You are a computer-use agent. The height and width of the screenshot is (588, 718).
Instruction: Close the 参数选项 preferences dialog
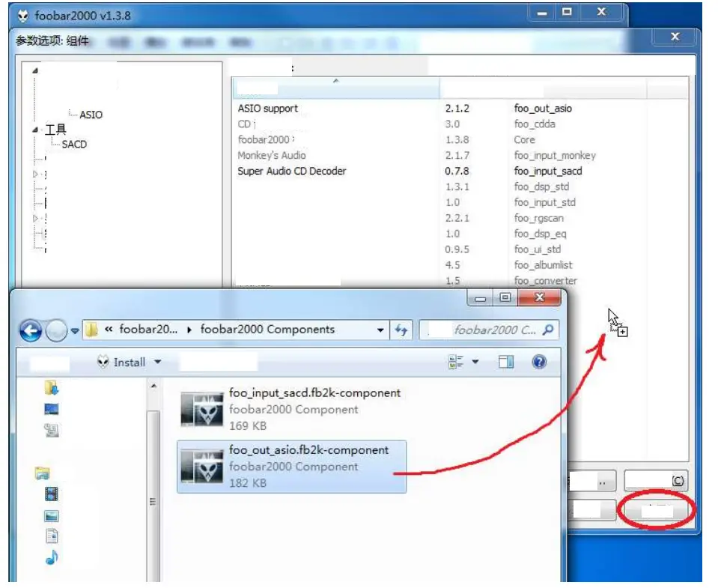[x=675, y=37]
